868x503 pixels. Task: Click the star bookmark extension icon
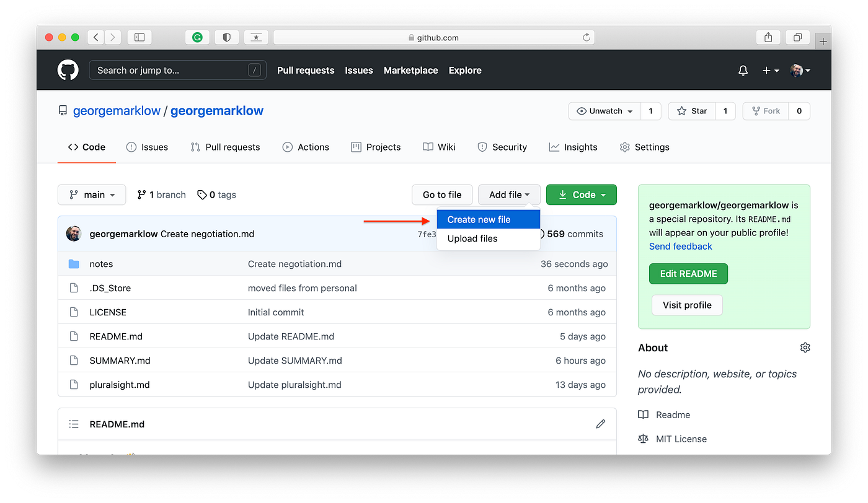[x=256, y=37]
